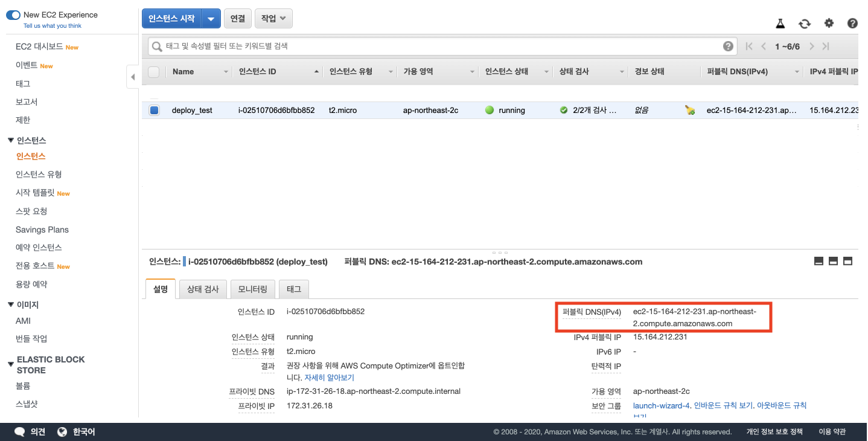Screen dimensions: 868x441
Task: Click the Tell us what you think link
Action: pos(53,26)
